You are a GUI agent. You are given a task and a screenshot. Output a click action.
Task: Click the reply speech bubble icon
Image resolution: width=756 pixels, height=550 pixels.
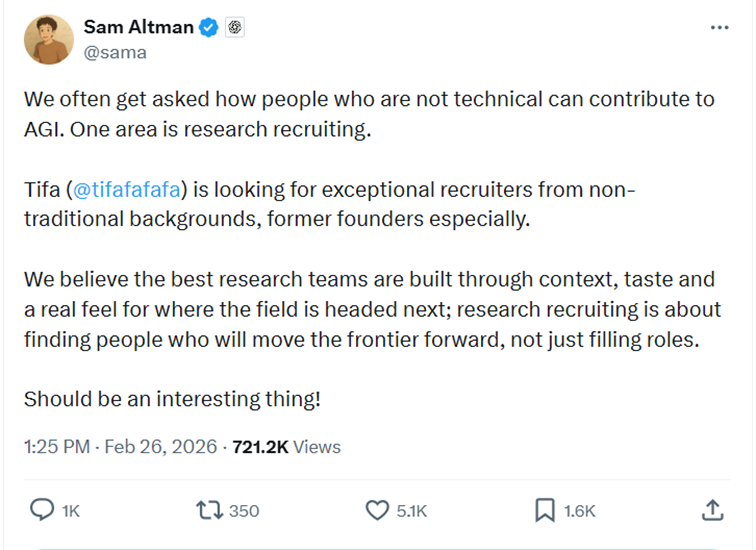click(41, 510)
